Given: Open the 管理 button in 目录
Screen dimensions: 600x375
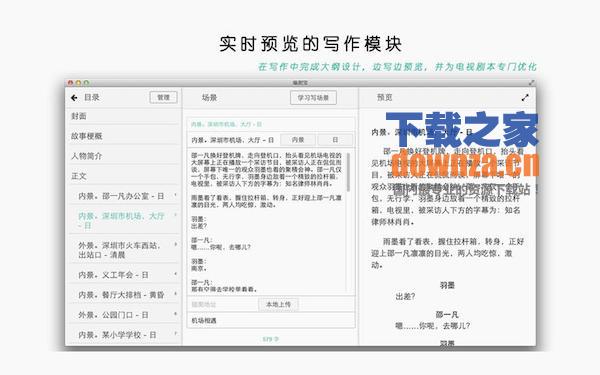Looking at the screenshot, I should (163, 98).
